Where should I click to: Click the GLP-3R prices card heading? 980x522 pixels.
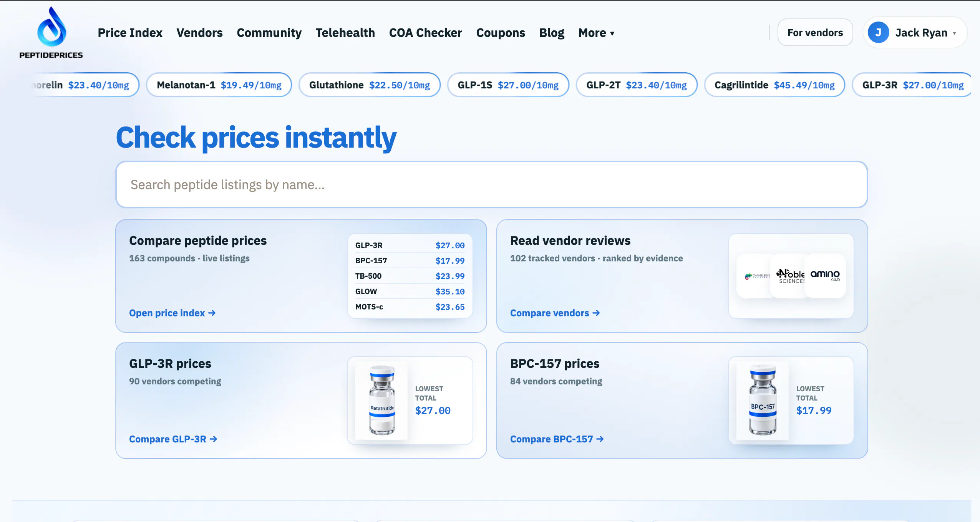[x=170, y=364]
